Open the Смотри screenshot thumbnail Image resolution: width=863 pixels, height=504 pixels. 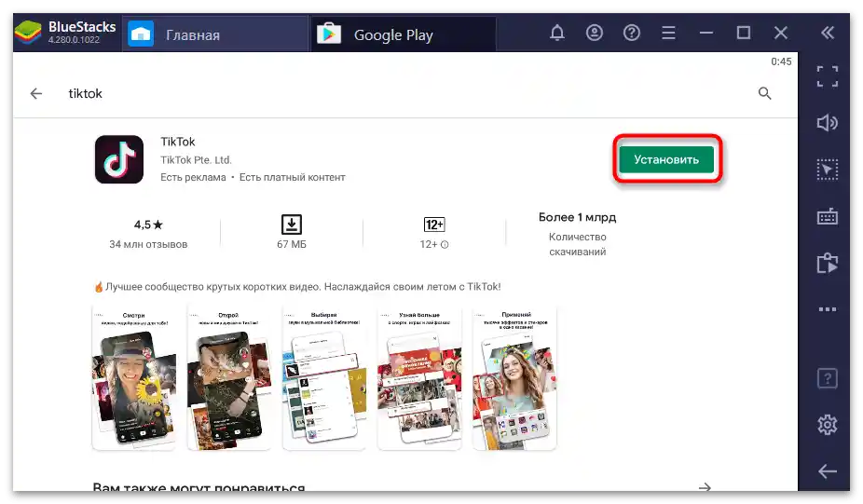pos(134,378)
